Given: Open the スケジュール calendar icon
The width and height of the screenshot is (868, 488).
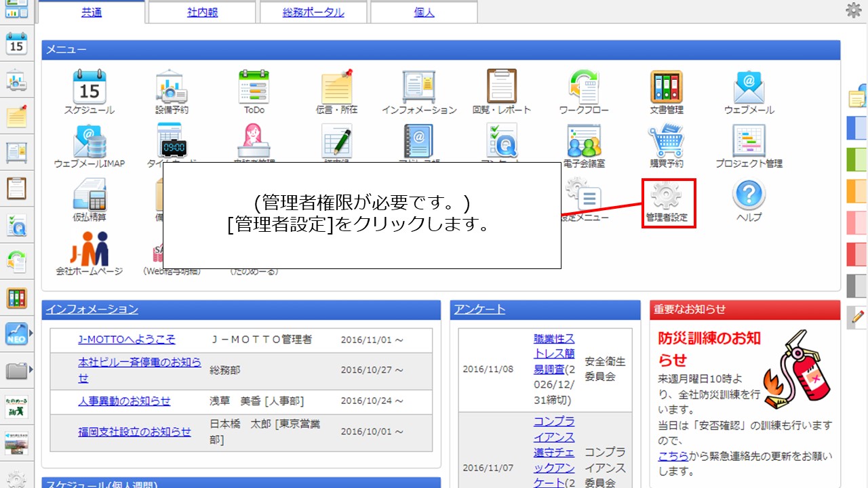Looking at the screenshot, I should click(x=89, y=91).
